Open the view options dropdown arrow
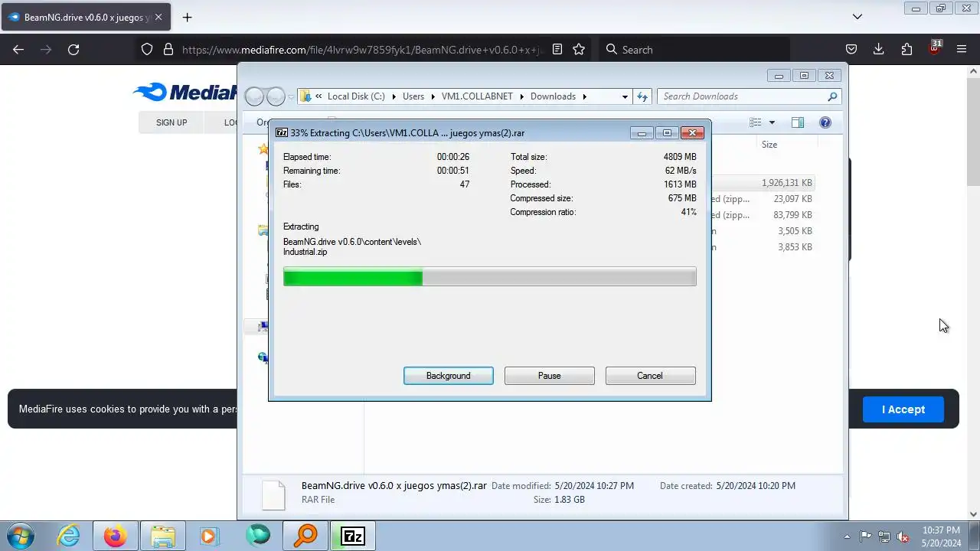Image resolution: width=980 pixels, height=551 pixels. 772,122
